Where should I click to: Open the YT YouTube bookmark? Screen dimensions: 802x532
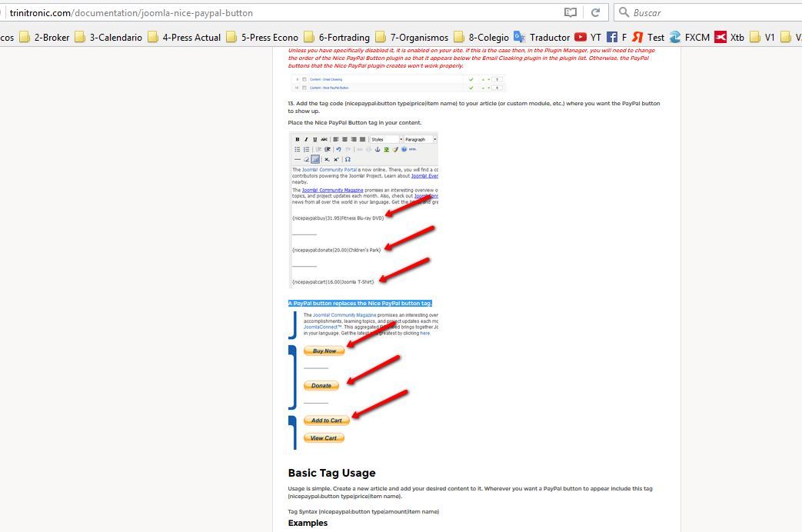(587, 38)
